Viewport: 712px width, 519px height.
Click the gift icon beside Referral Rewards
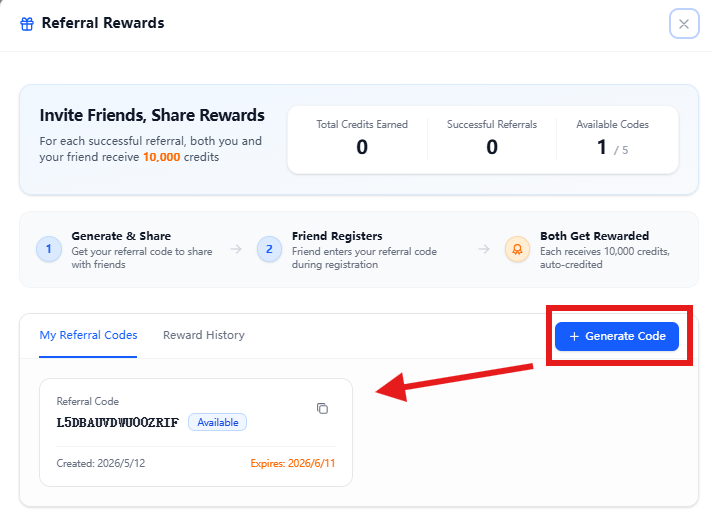pos(27,24)
